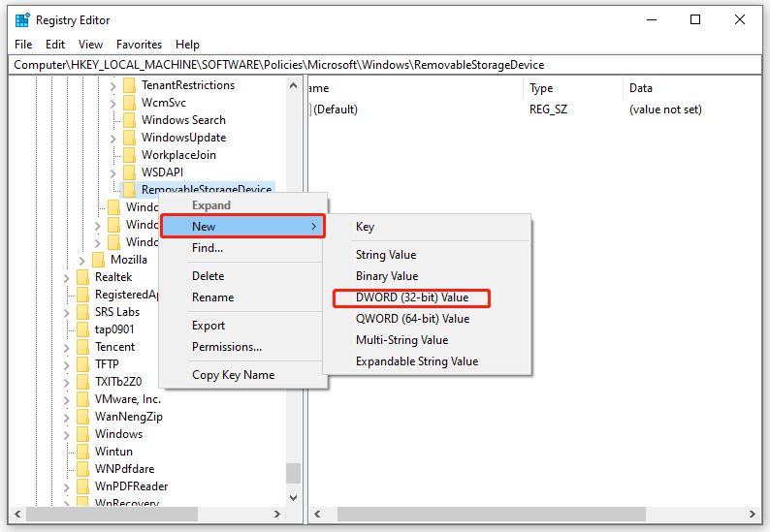Click the Windows folder icon under SOFTWARE
This screenshot has width=770, height=532.
tap(83, 434)
